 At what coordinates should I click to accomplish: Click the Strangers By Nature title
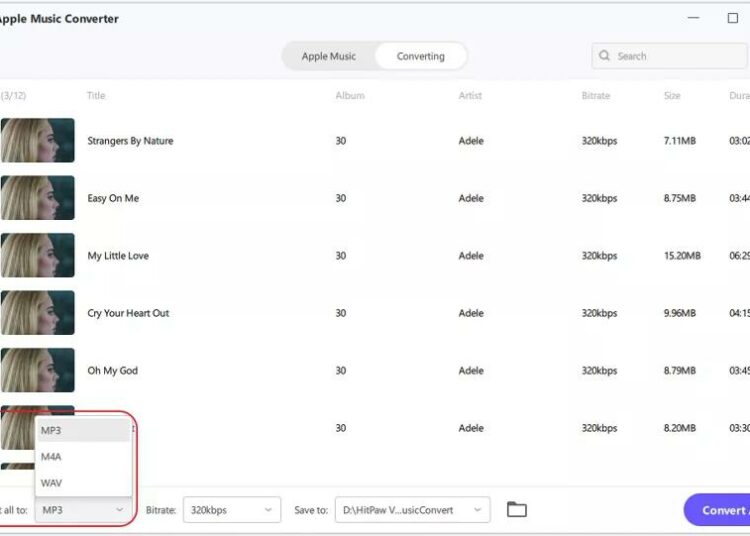click(x=130, y=141)
